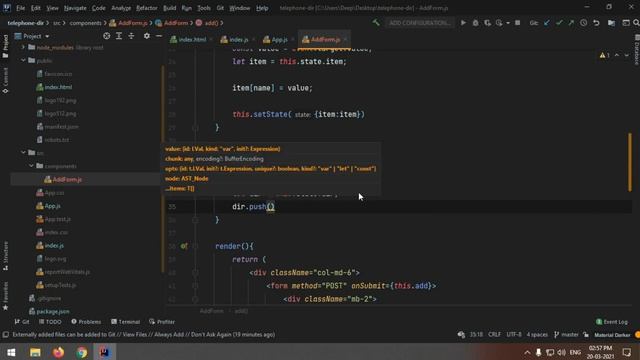Viewport: 640px width, 360px height.
Task: Click the search everywhere magnifier icon
Action: click(636, 23)
